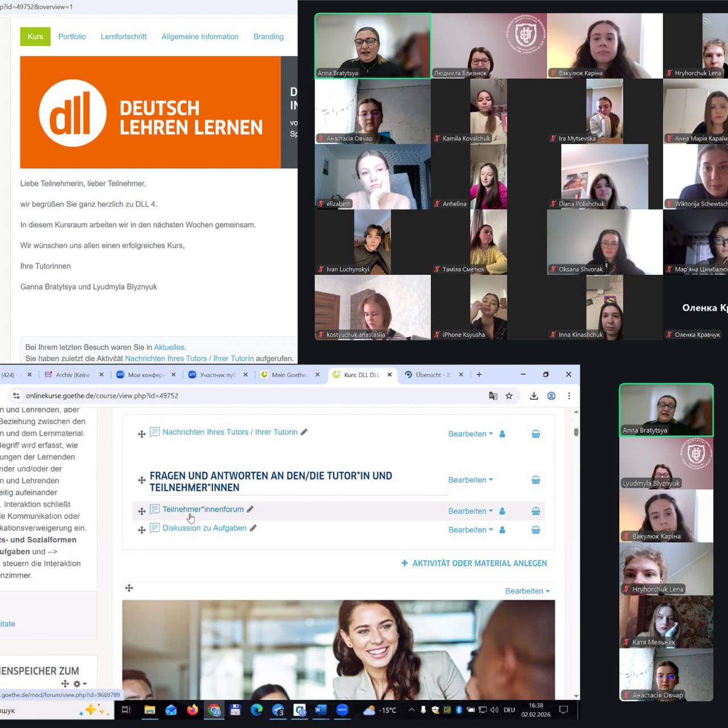Open the Aktuelles link

tap(169, 347)
